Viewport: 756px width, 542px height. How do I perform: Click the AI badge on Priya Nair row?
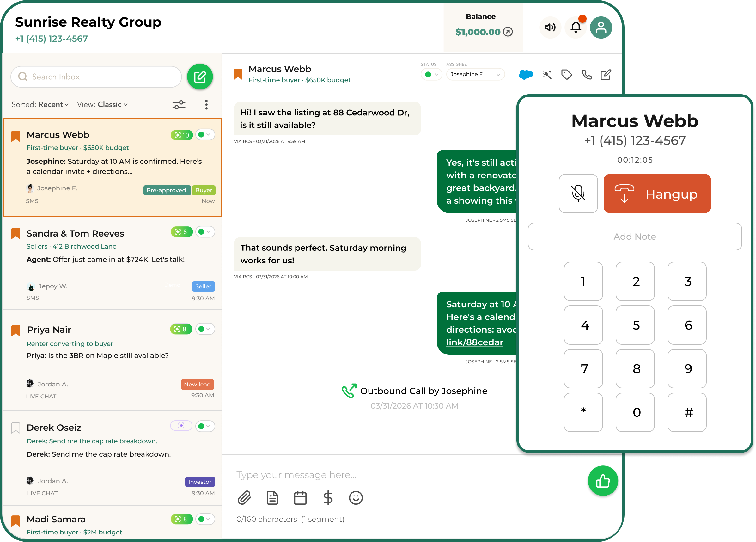[181, 329]
